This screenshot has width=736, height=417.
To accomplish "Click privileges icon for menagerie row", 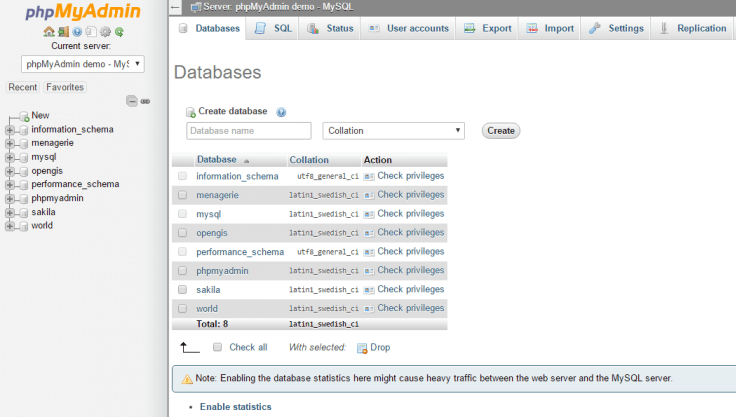I will (369, 195).
